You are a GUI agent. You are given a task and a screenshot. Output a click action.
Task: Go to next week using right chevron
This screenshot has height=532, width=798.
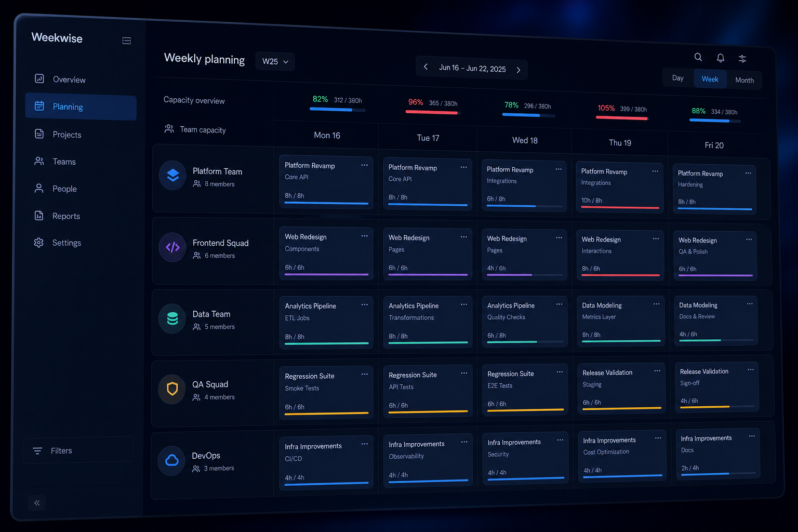pyautogui.click(x=518, y=70)
